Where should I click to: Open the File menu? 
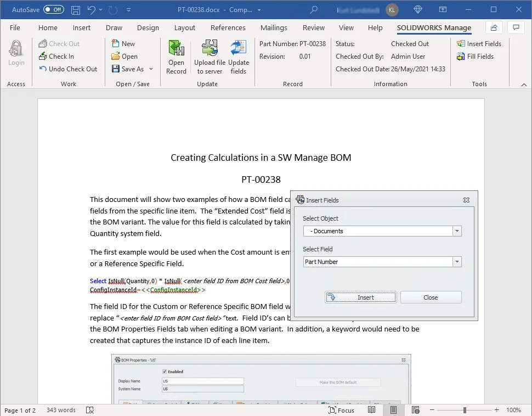point(15,28)
